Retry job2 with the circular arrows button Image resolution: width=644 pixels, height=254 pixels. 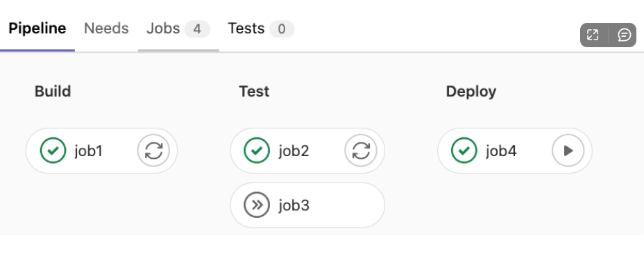click(x=361, y=151)
